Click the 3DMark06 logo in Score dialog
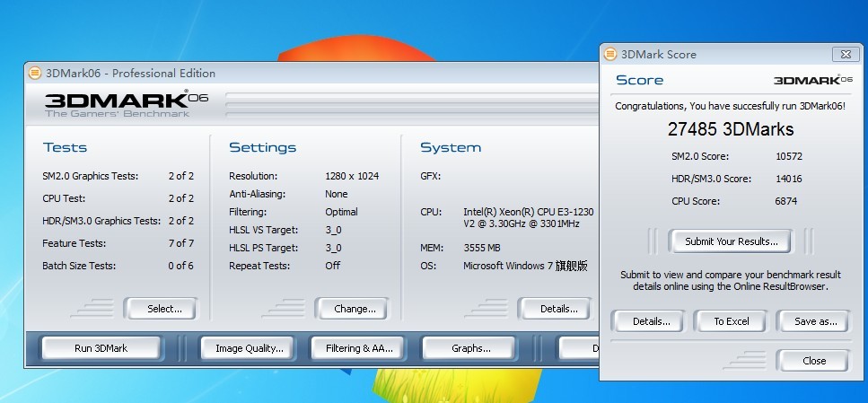 [812, 80]
